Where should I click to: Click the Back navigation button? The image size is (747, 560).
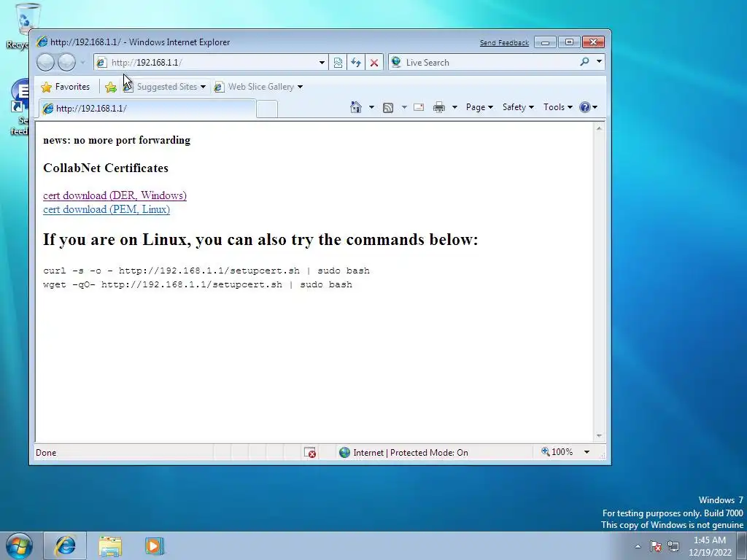pyautogui.click(x=46, y=63)
